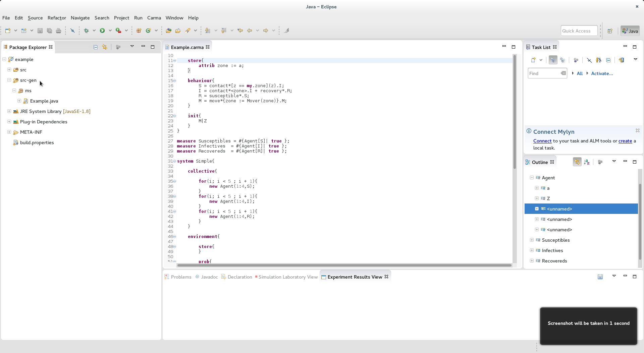
Task: Toggle Link with Editor in Outline view
Action: 577,162
